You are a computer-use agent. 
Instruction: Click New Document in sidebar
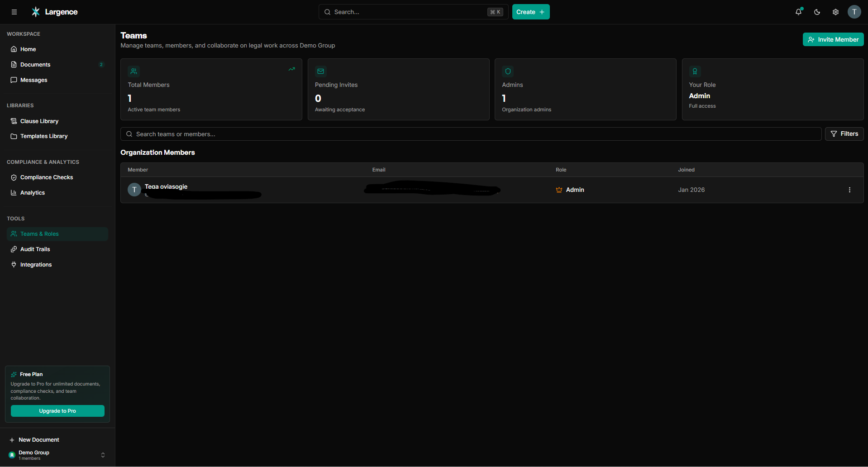coord(34,440)
